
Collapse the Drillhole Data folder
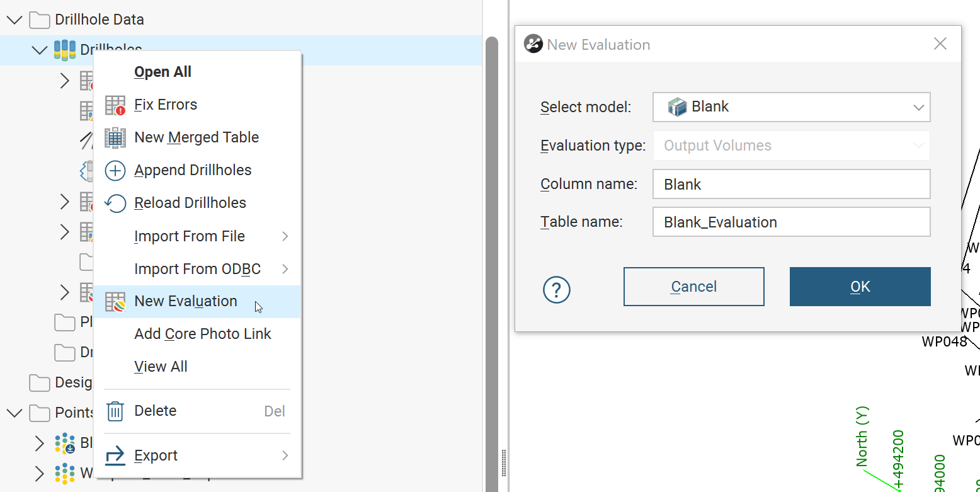tap(14, 20)
